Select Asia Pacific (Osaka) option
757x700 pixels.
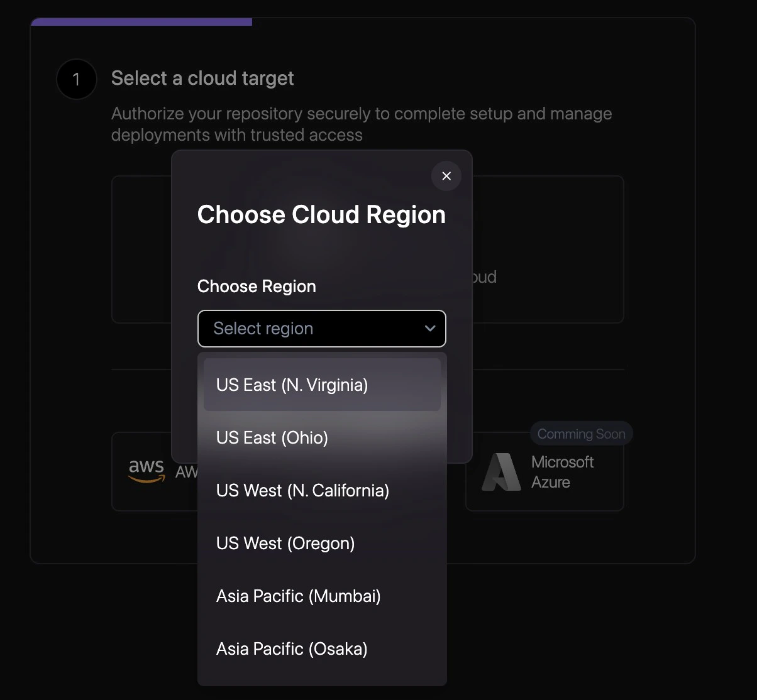point(322,648)
